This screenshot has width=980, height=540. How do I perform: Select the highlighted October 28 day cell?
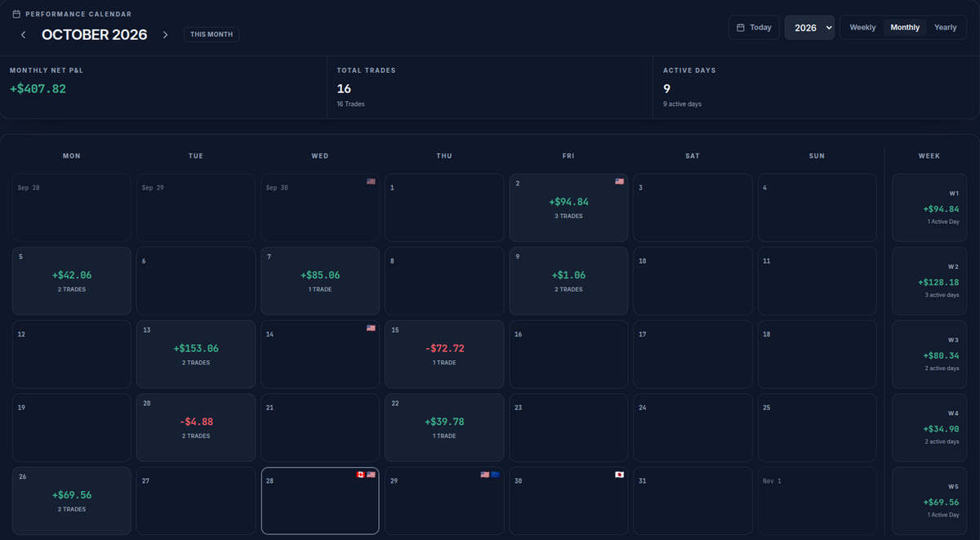tap(320, 501)
